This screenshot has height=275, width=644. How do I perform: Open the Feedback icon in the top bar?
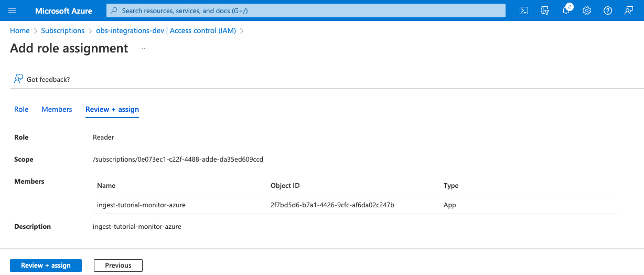(629, 10)
